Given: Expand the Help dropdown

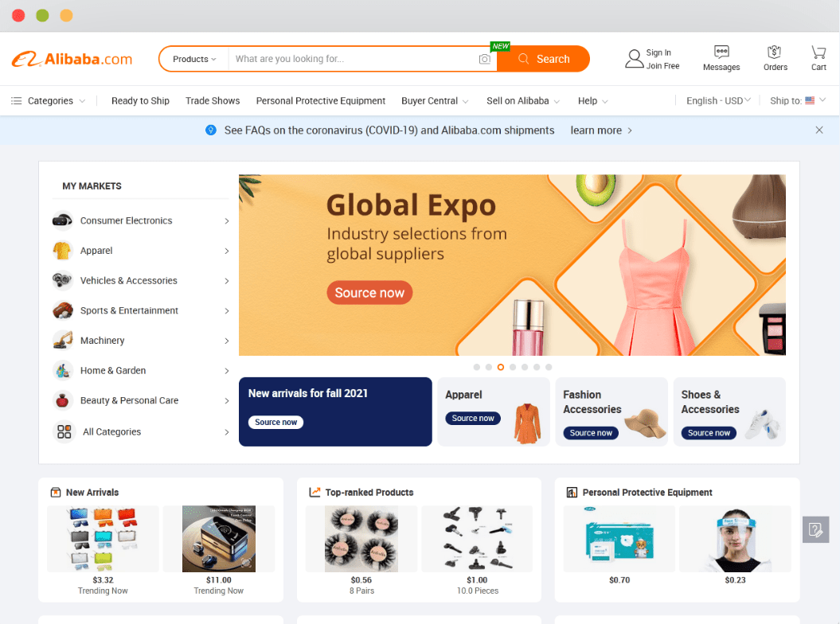Looking at the screenshot, I should pos(605,101).
